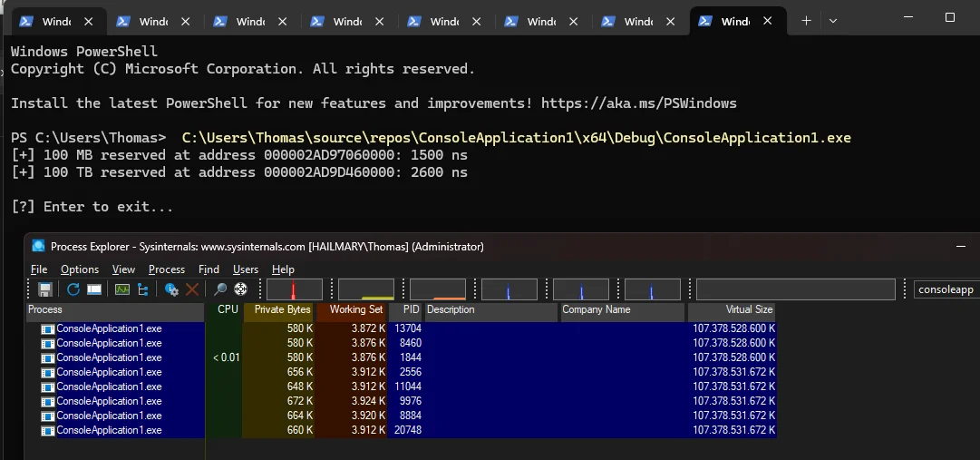
Task: Click the PID cell 8884
Action: 410,416
